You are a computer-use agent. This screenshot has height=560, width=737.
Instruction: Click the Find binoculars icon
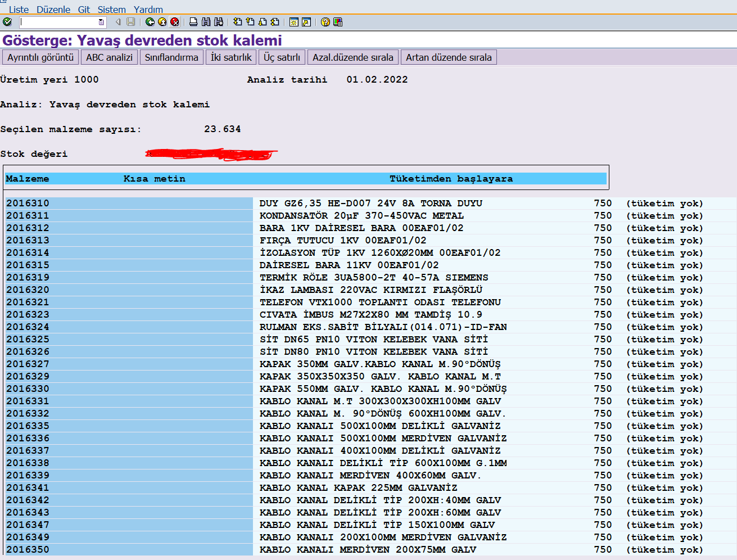point(206,22)
